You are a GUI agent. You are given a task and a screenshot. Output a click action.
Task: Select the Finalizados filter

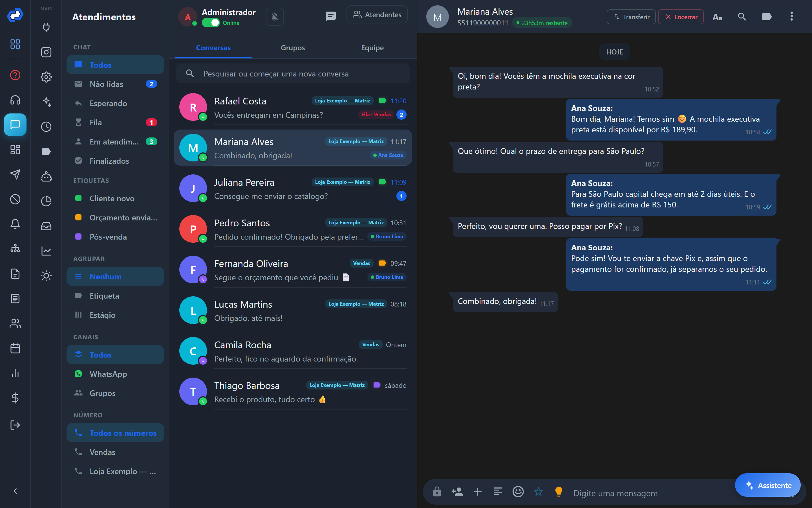pyautogui.click(x=115, y=161)
